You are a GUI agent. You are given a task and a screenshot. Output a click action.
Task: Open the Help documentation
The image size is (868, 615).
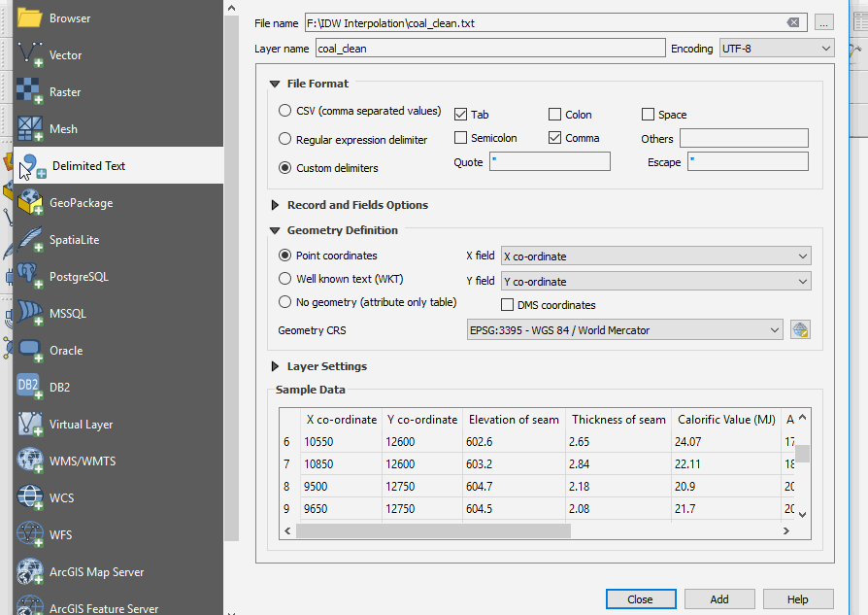click(x=798, y=598)
